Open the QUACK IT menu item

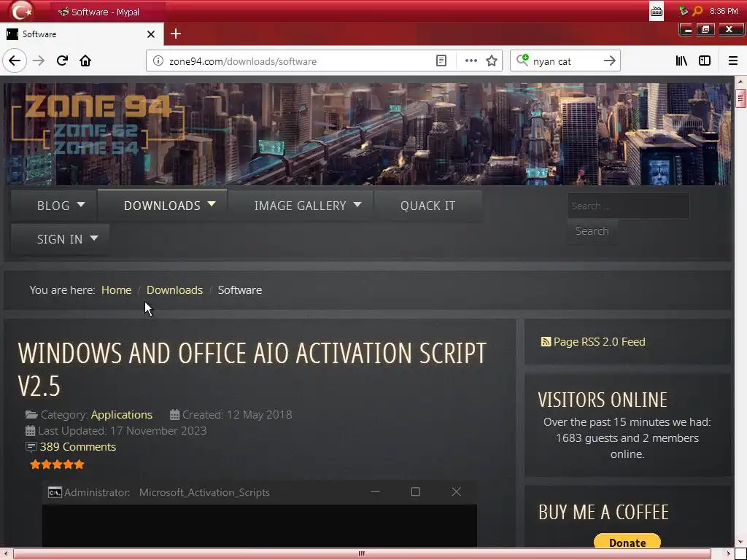point(427,206)
